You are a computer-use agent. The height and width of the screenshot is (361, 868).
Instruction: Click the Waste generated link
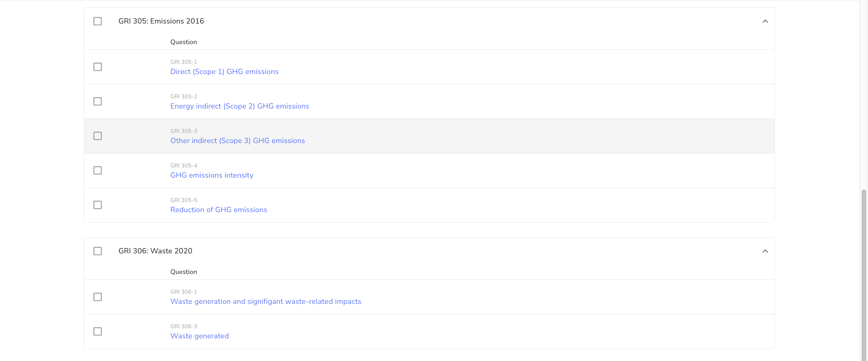pyautogui.click(x=199, y=336)
